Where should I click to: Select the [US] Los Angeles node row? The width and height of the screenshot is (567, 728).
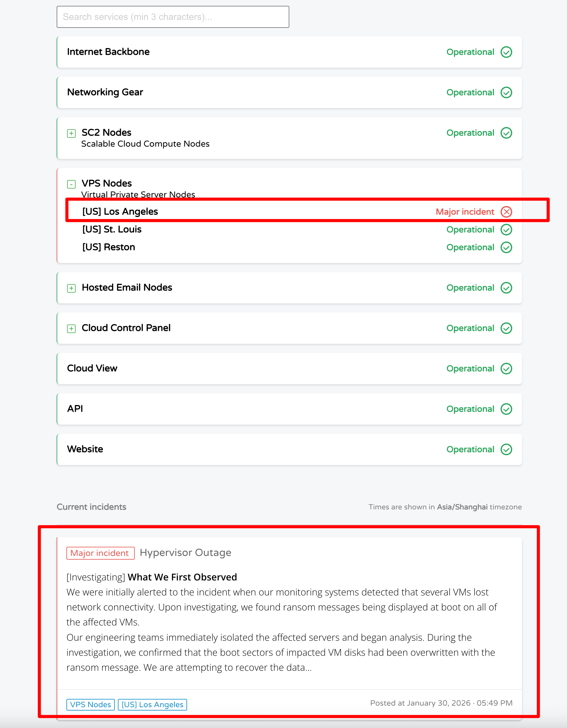pyautogui.click(x=120, y=212)
